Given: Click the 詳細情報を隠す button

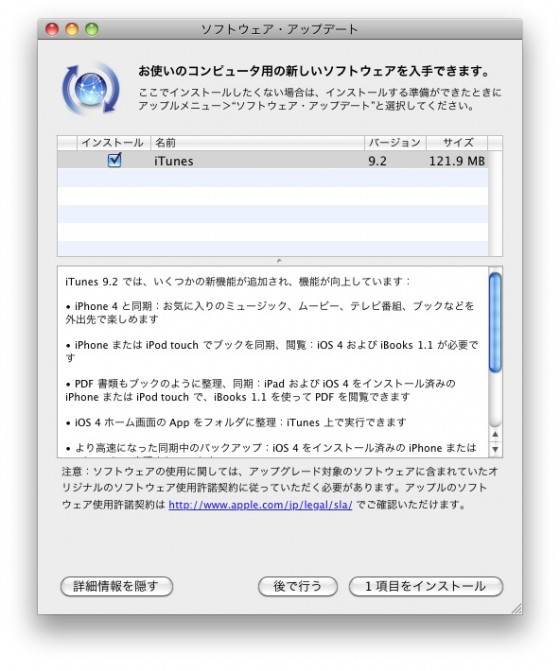Looking at the screenshot, I should point(116,586).
